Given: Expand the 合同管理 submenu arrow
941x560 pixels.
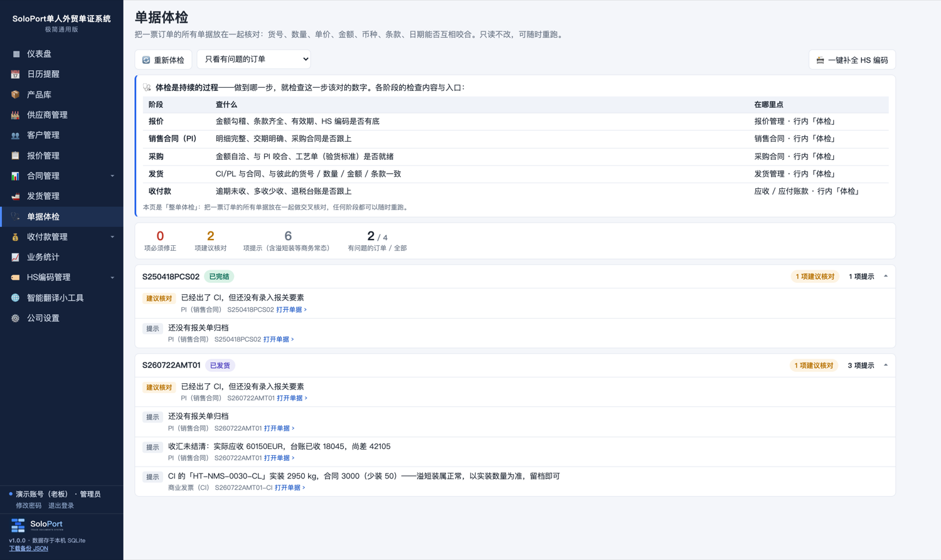Looking at the screenshot, I should pyautogui.click(x=112, y=176).
